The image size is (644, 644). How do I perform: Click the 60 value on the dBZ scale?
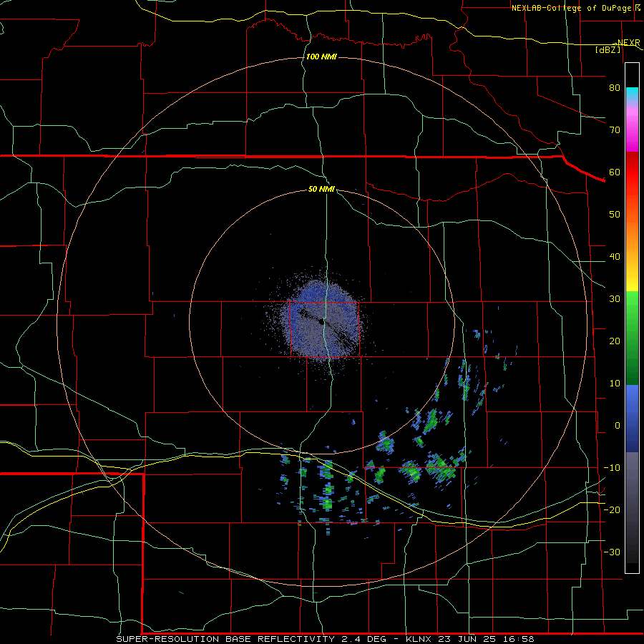point(615,172)
